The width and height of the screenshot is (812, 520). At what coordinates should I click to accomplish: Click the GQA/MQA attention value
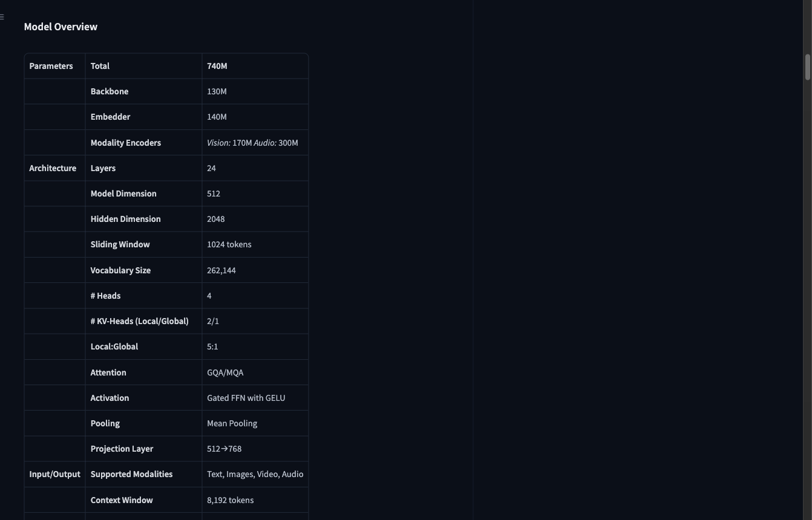pos(225,372)
